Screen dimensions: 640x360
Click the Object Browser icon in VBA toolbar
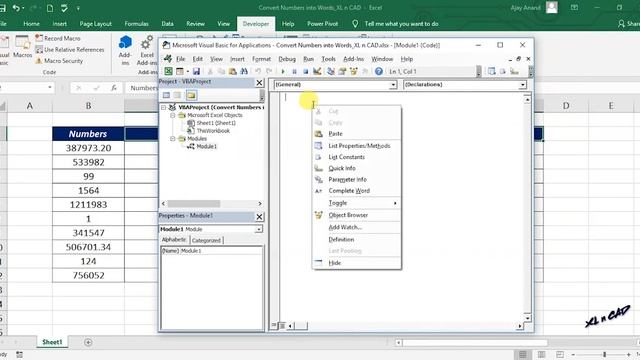coord(353,71)
